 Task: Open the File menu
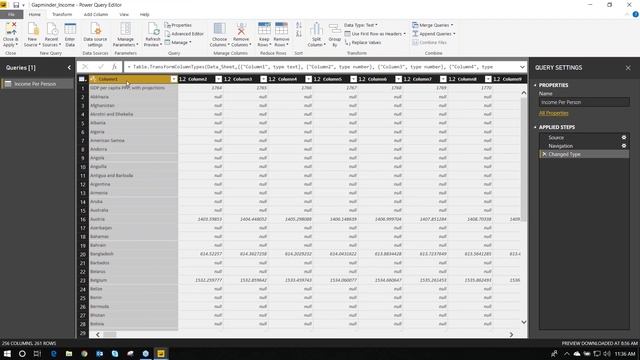[x=12, y=15]
